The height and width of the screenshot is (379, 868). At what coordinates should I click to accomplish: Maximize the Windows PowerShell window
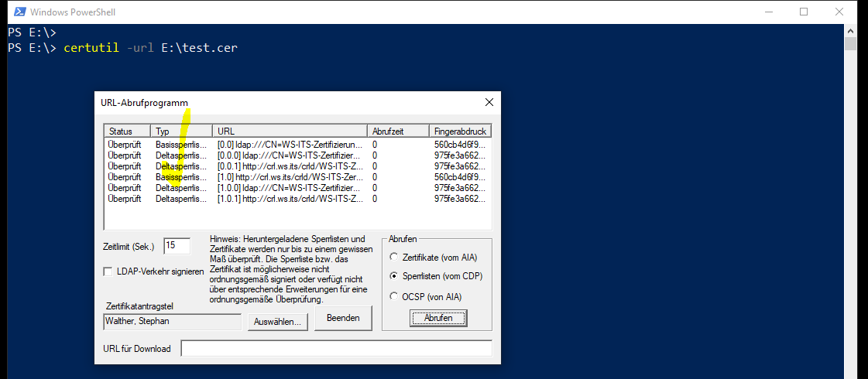click(804, 12)
